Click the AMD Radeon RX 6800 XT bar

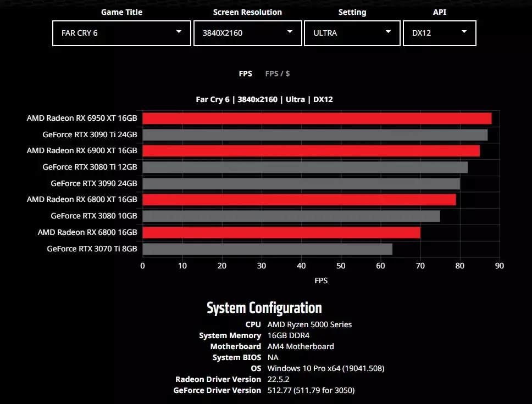click(x=299, y=200)
